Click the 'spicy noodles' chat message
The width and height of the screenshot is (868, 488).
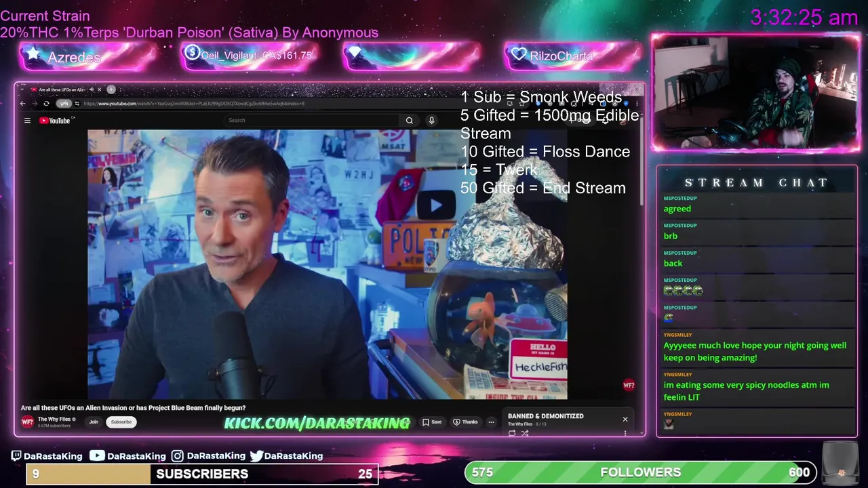[747, 391]
